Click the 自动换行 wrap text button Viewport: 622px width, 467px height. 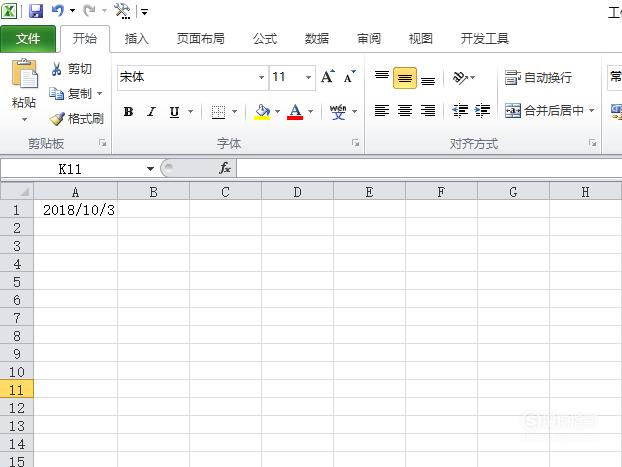pyautogui.click(x=538, y=77)
